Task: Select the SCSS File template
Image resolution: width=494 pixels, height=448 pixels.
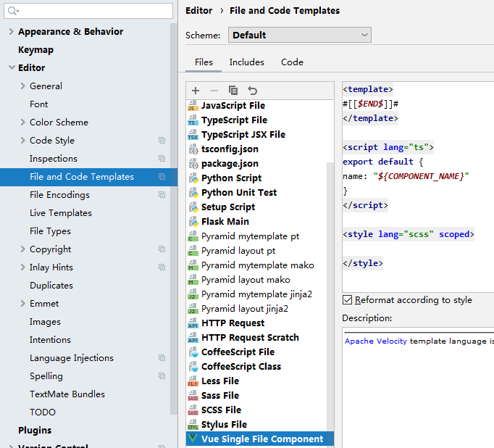Action: (x=221, y=410)
